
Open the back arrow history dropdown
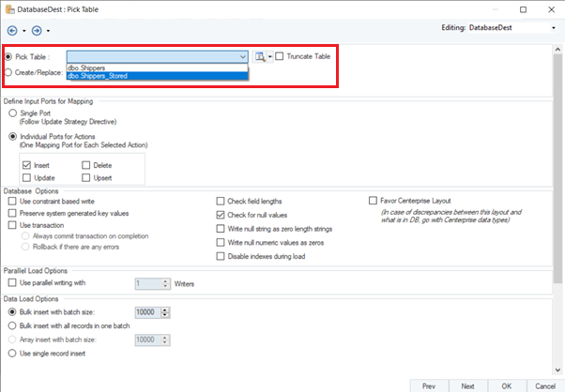point(23,30)
